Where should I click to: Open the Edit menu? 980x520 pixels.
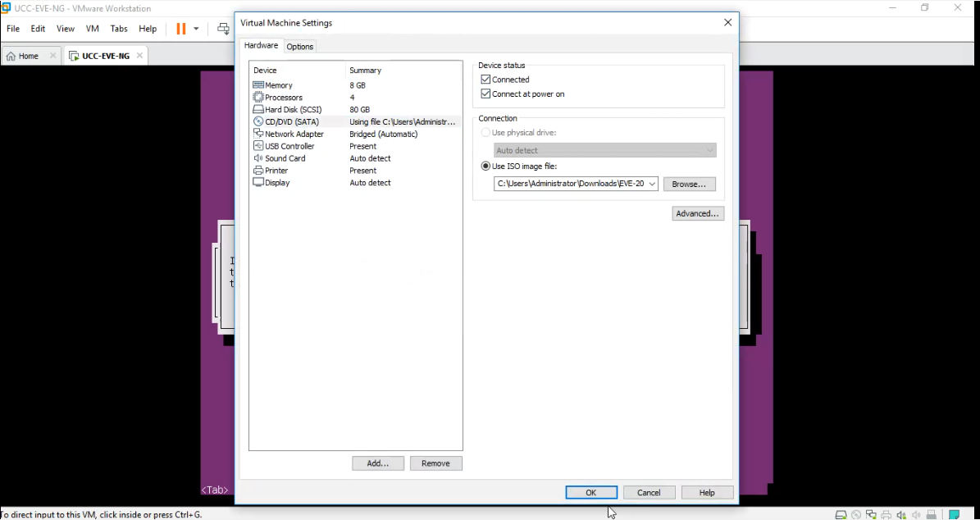click(38, 29)
